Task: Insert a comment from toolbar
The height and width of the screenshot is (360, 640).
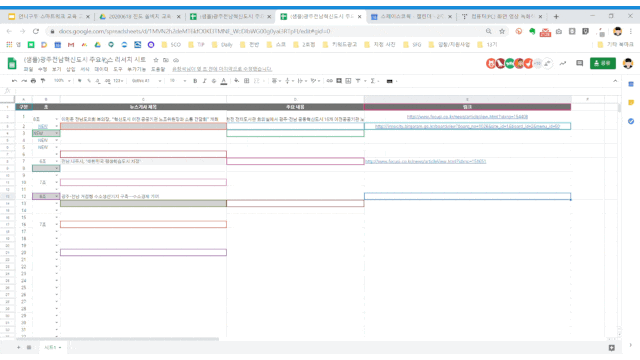Action: pyautogui.click(x=339, y=81)
